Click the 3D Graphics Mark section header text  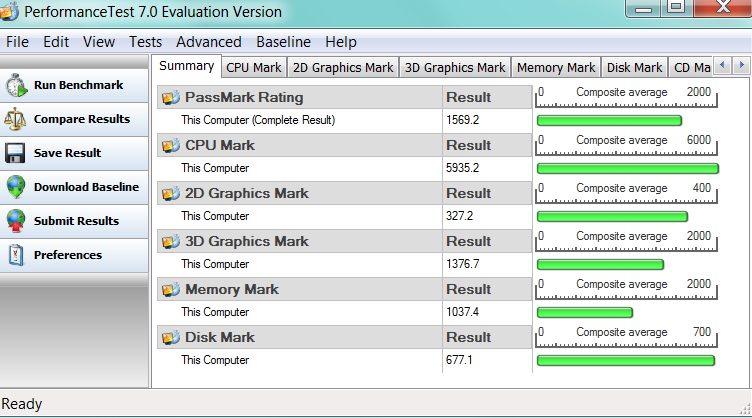[x=247, y=241]
